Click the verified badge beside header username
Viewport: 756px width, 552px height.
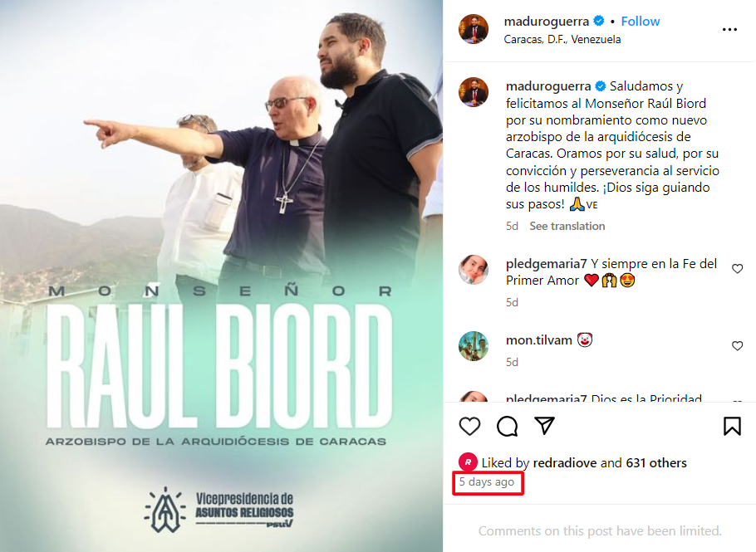click(599, 21)
